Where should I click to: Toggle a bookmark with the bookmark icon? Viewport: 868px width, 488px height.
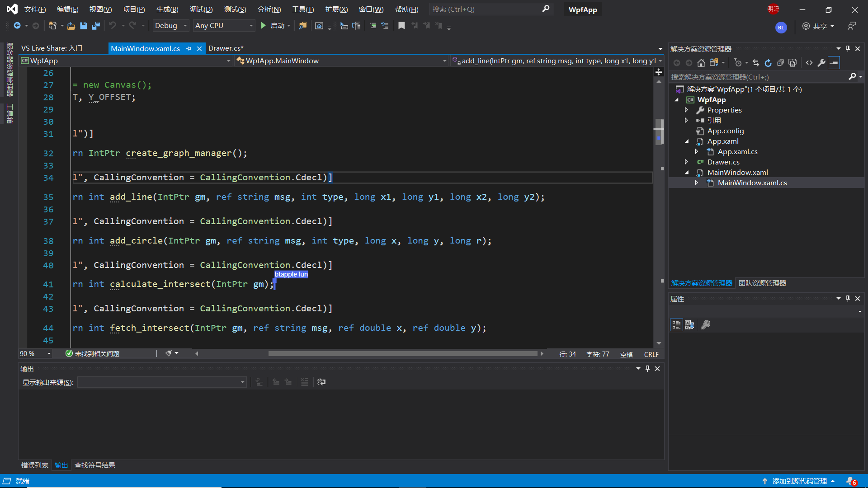click(401, 26)
